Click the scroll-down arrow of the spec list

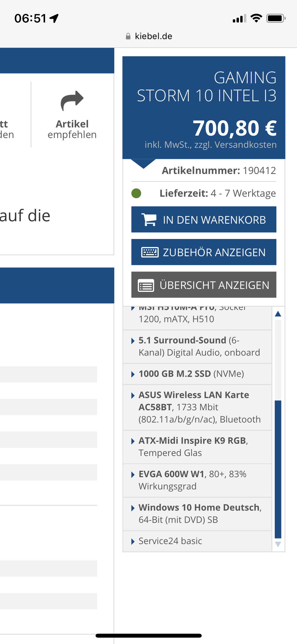pos(278,544)
